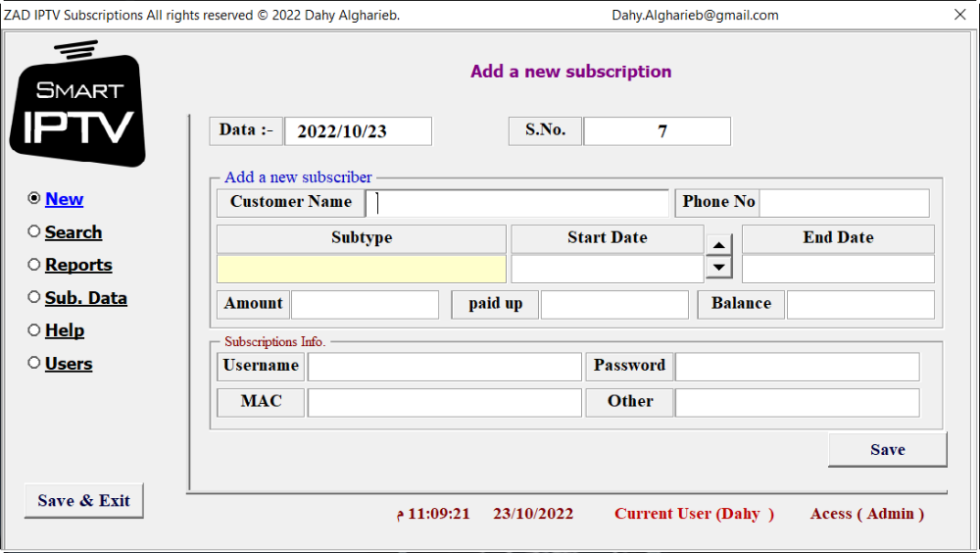Image resolution: width=980 pixels, height=553 pixels.
Task: Click the Start Date input field
Action: [x=608, y=269]
